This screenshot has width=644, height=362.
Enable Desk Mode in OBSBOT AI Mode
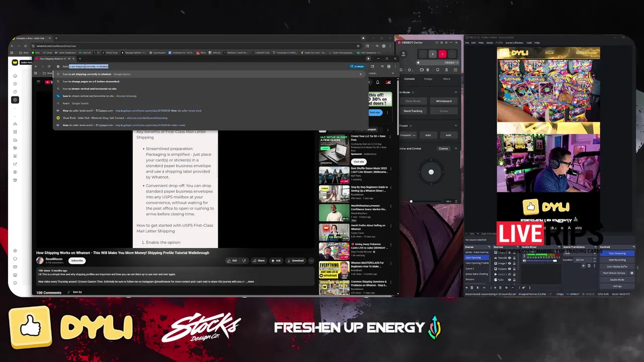coord(413,101)
